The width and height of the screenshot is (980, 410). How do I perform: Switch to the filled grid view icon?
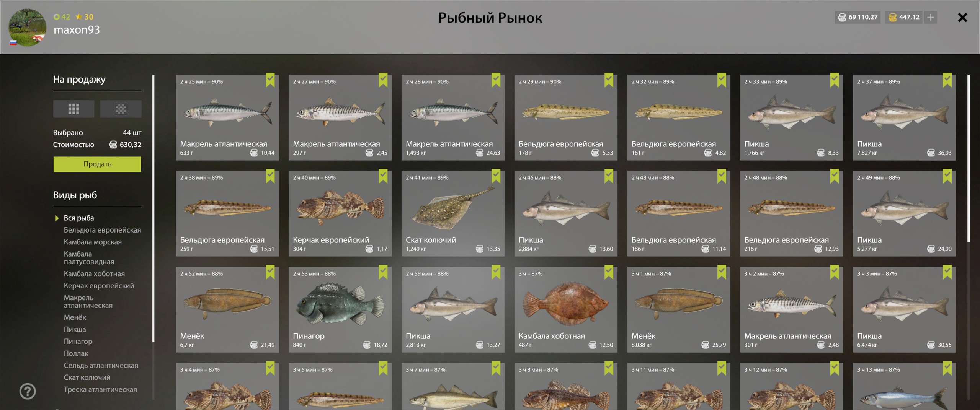pyautogui.click(x=73, y=109)
